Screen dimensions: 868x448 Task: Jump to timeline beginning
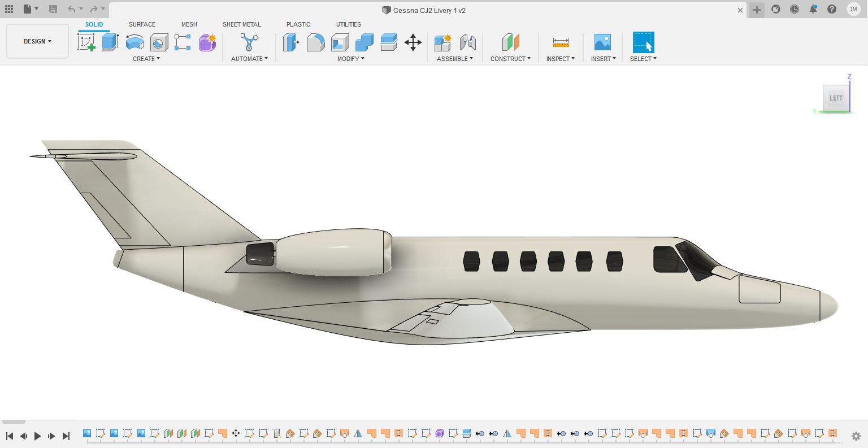click(10, 436)
